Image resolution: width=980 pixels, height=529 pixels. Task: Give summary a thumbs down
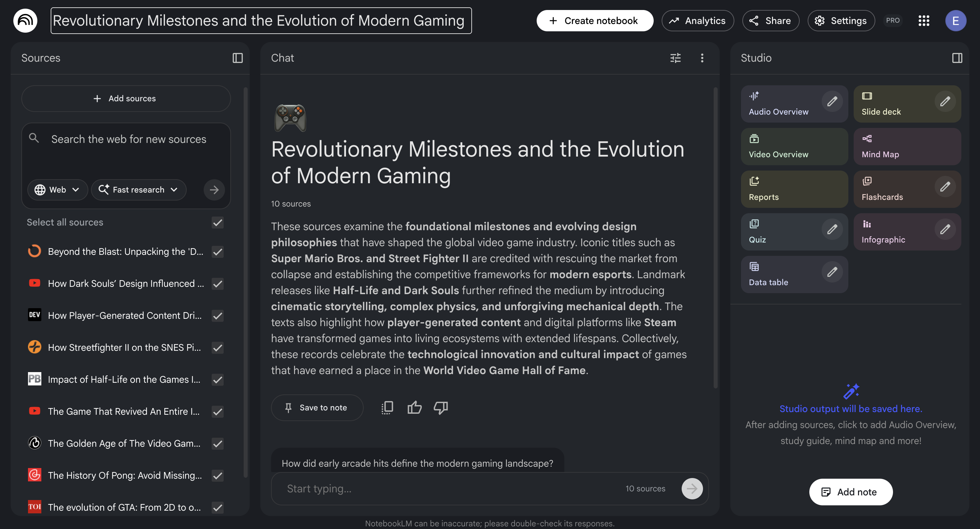441,407
